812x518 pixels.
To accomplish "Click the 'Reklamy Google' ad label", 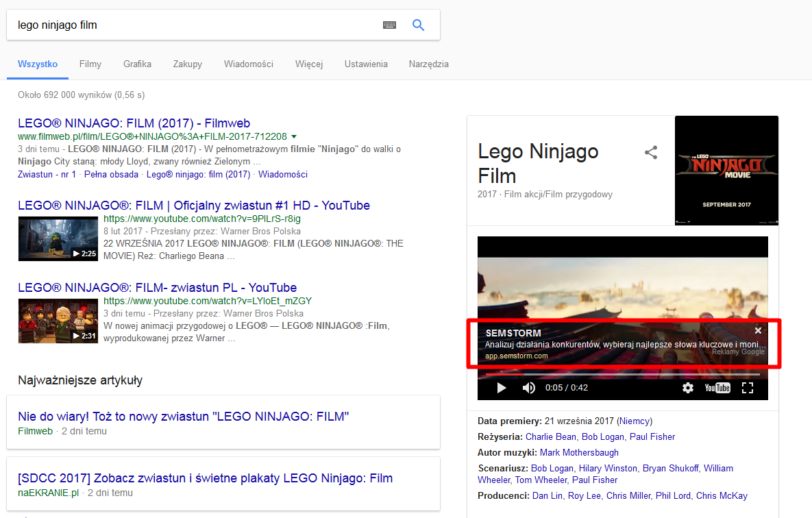I will [738, 351].
